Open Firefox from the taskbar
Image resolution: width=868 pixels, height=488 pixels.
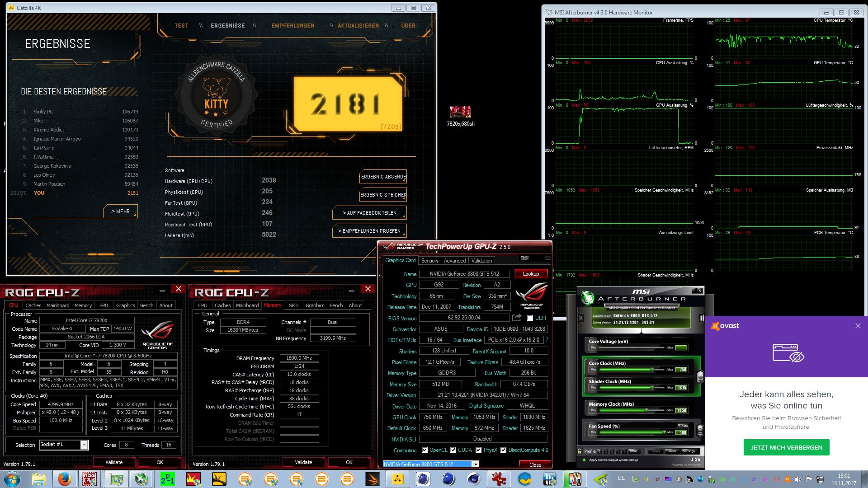tap(64, 479)
